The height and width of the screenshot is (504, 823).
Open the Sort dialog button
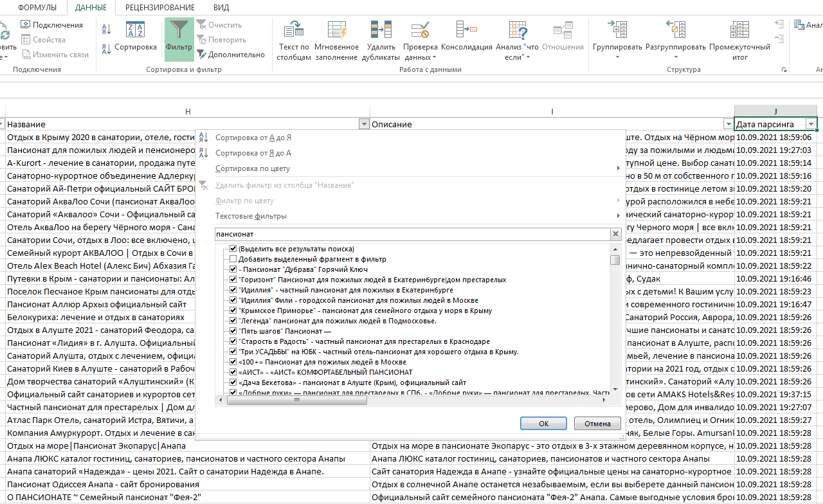click(x=136, y=37)
